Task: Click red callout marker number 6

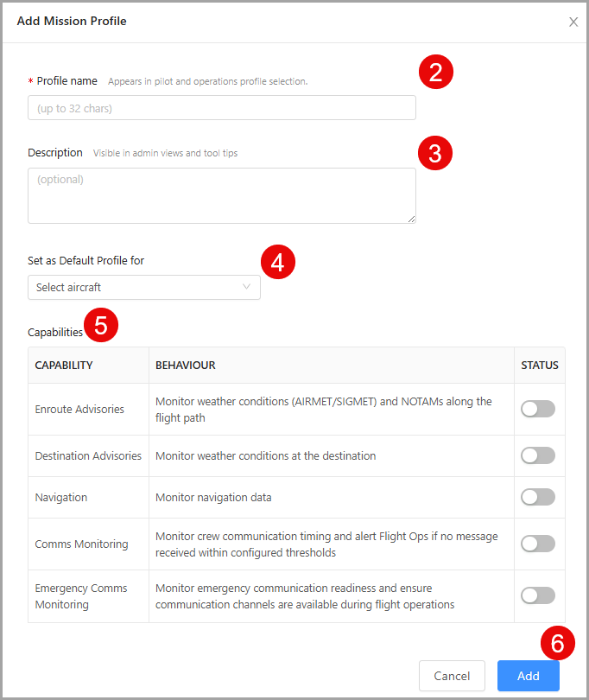Action: click(558, 643)
